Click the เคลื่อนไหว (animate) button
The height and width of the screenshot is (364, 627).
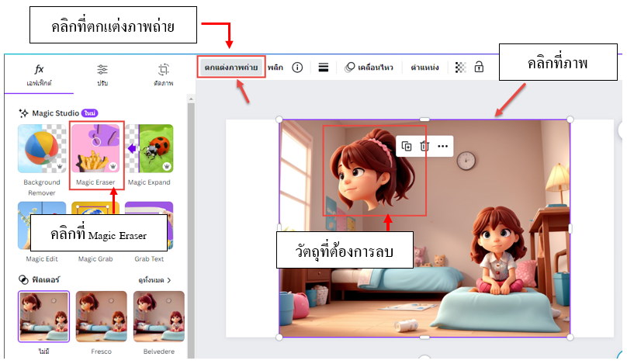(x=369, y=68)
